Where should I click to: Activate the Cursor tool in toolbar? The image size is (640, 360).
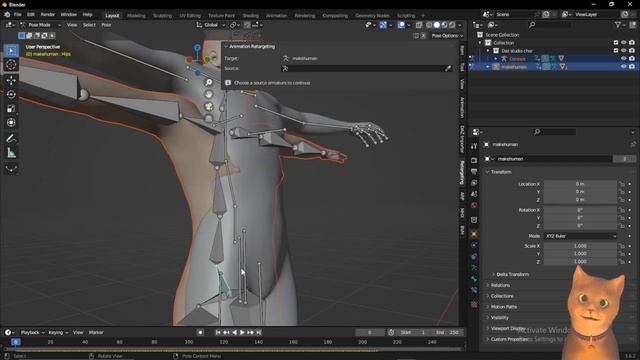click(x=11, y=64)
